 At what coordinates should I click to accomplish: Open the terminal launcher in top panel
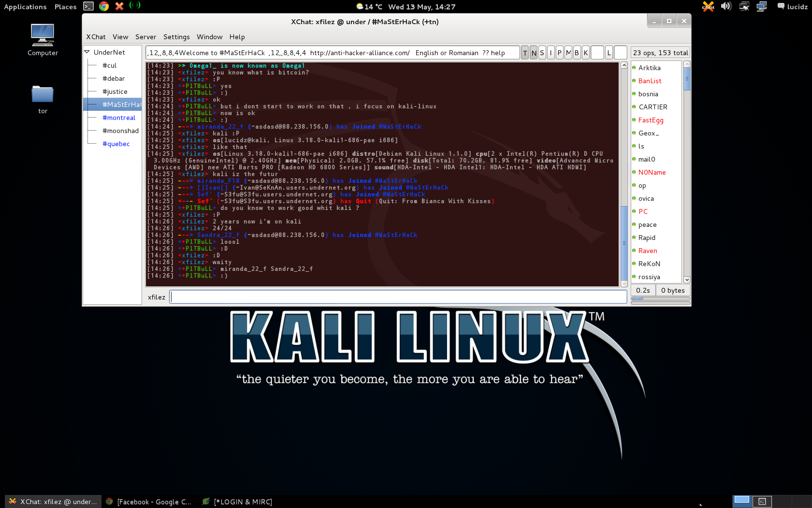88,6
